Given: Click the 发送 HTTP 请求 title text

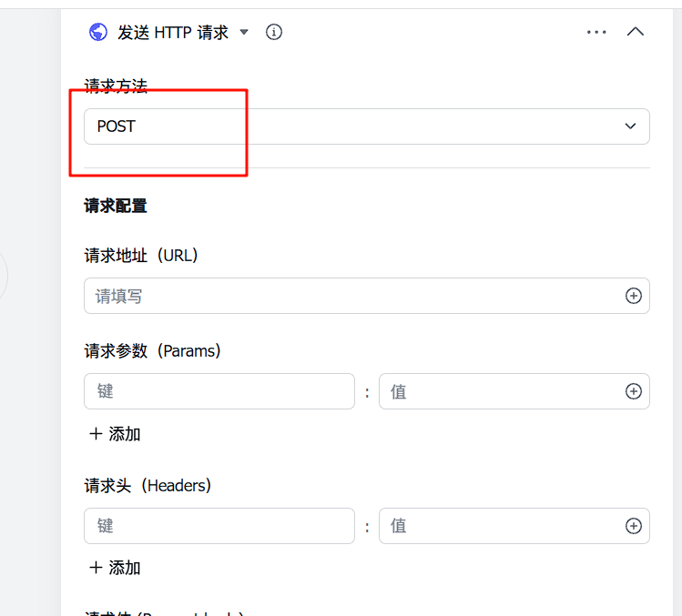Looking at the screenshot, I should pyautogui.click(x=173, y=33).
